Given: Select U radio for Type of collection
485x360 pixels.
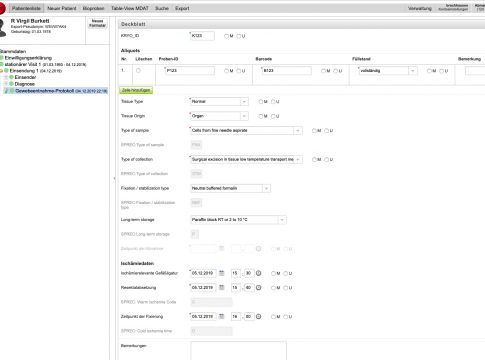Looking at the screenshot, I should (x=326, y=160).
